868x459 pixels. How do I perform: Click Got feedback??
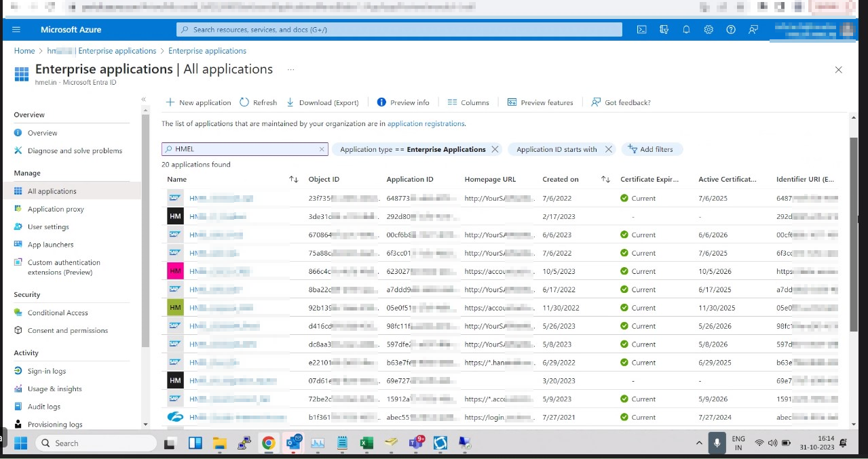pyautogui.click(x=620, y=102)
